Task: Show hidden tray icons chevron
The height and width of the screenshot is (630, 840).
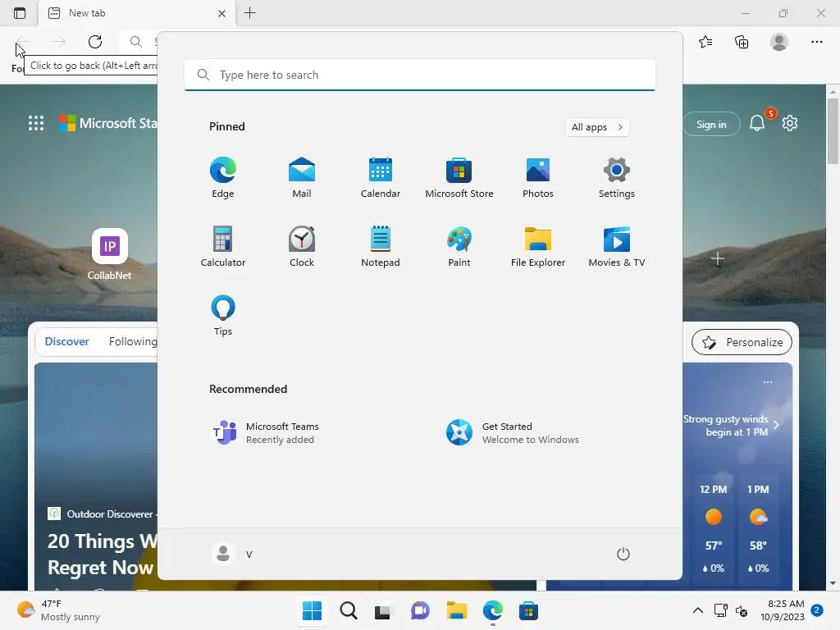Action: coord(698,610)
